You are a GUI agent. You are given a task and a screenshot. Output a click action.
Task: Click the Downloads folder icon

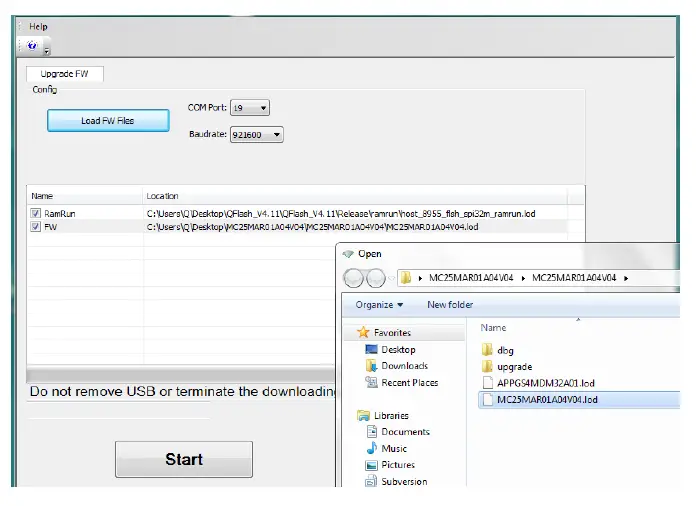pyautogui.click(x=371, y=366)
